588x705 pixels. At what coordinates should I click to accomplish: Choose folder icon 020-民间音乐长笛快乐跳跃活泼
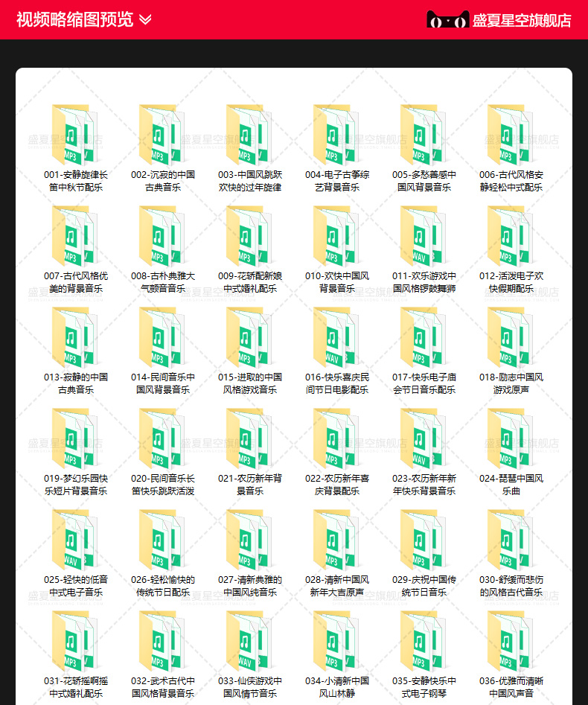[x=162, y=438]
